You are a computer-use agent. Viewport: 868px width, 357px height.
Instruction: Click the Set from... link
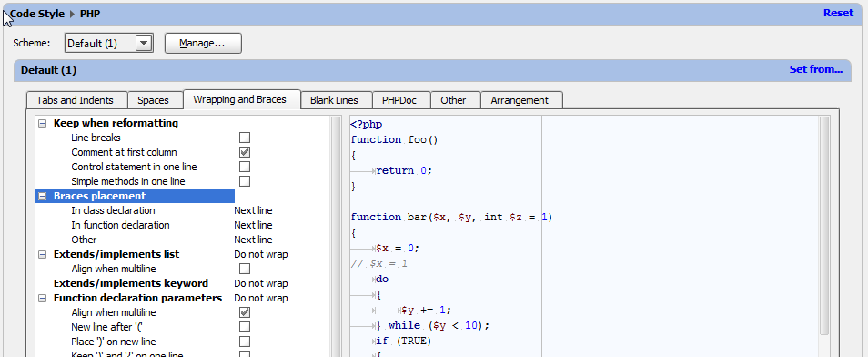click(815, 70)
